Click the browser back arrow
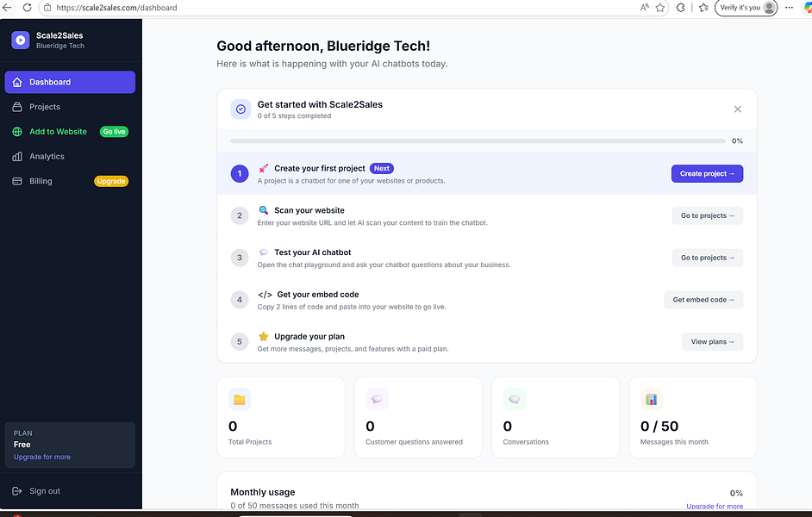The width and height of the screenshot is (812, 517). coord(7,7)
